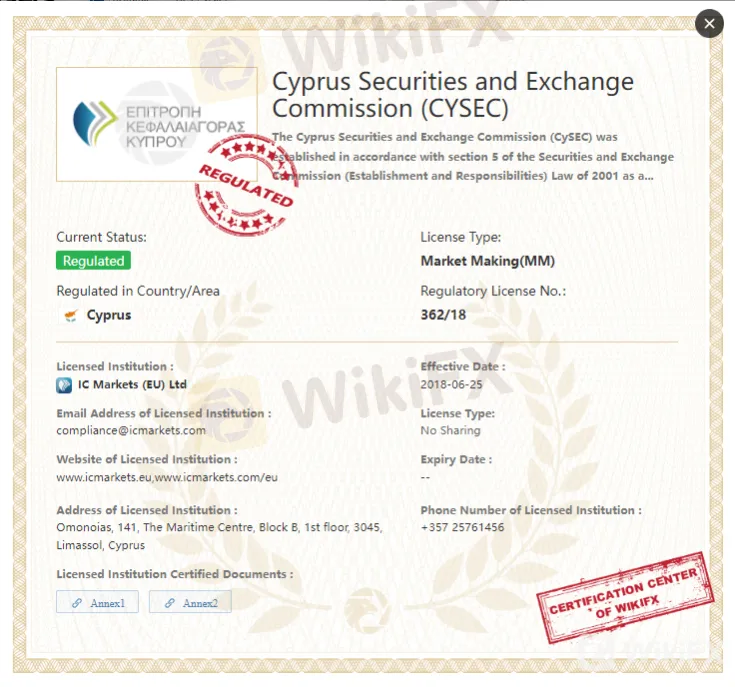The image size is (735, 687).
Task: Click the phone number +357 25761456
Action: tap(462, 527)
